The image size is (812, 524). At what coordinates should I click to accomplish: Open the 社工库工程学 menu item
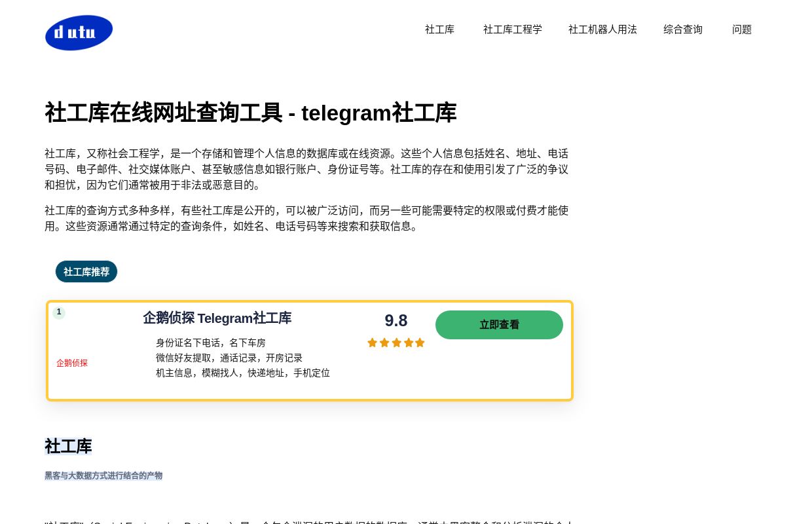coord(513,29)
